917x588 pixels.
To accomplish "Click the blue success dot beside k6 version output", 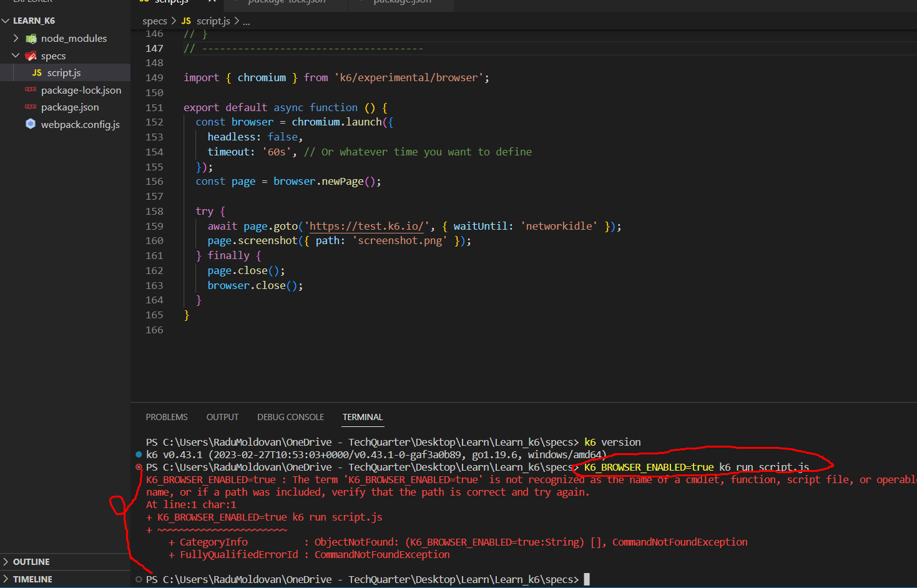I will (x=139, y=454).
